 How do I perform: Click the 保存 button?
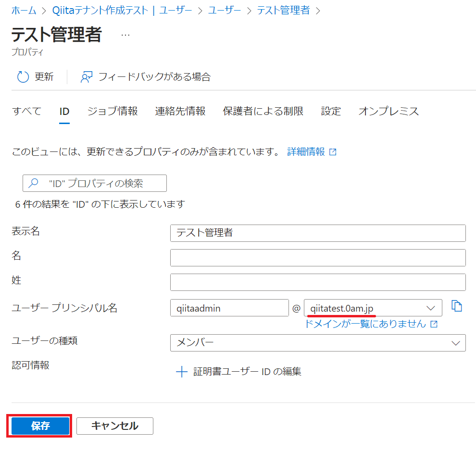pos(40,426)
